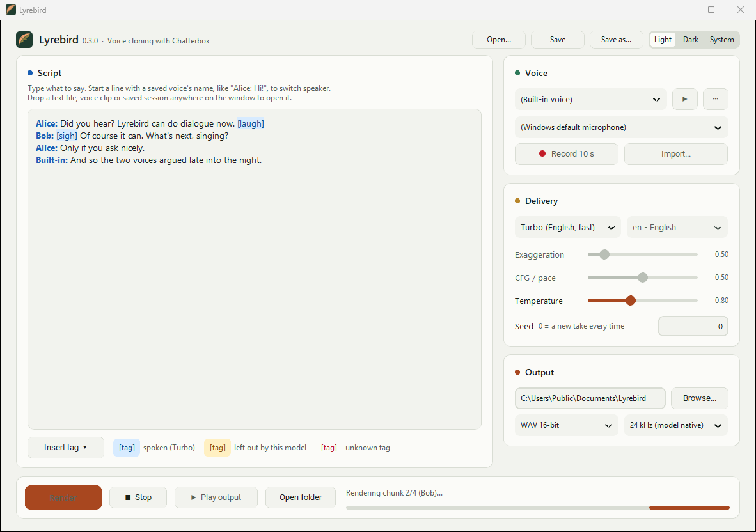Screen dimensions: 756x532
Task: Stop the rendering
Action: pyautogui.click(x=138, y=497)
